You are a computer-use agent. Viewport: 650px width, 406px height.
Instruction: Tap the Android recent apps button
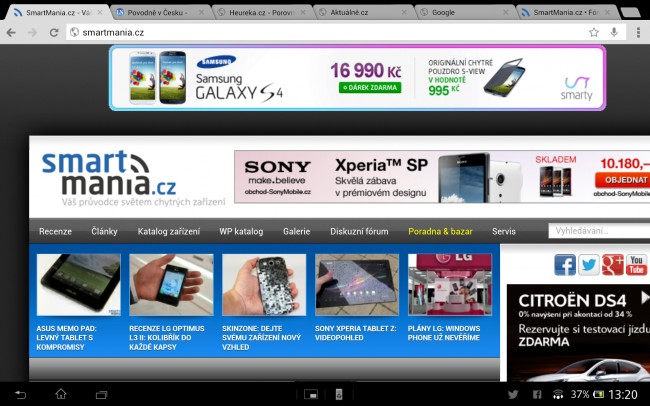(x=102, y=394)
